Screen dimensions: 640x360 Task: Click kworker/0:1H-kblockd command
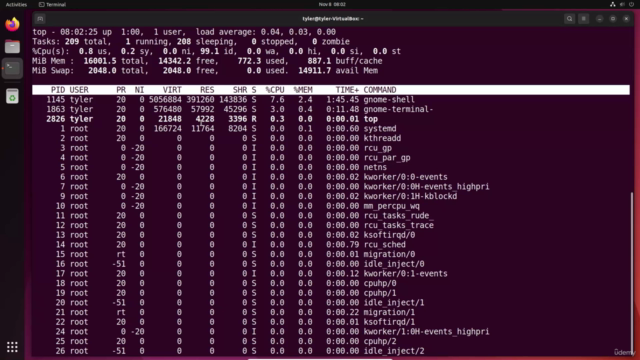click(410, 196)
